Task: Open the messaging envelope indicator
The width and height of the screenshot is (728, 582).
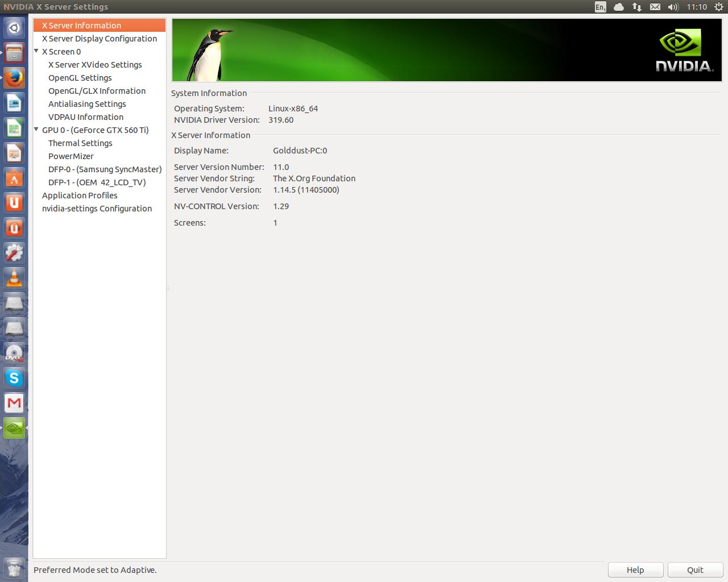Action: [x=655, y=7]
